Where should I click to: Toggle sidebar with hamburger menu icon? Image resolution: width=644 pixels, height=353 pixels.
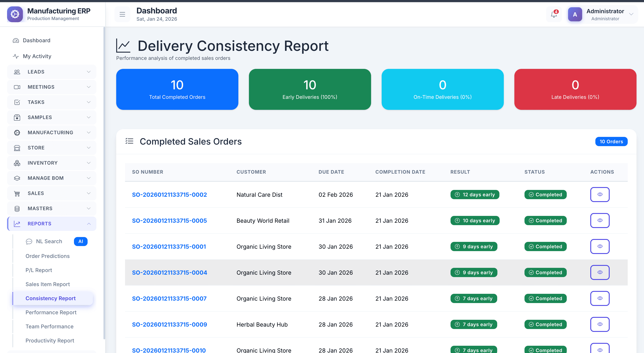pos(122,15)
